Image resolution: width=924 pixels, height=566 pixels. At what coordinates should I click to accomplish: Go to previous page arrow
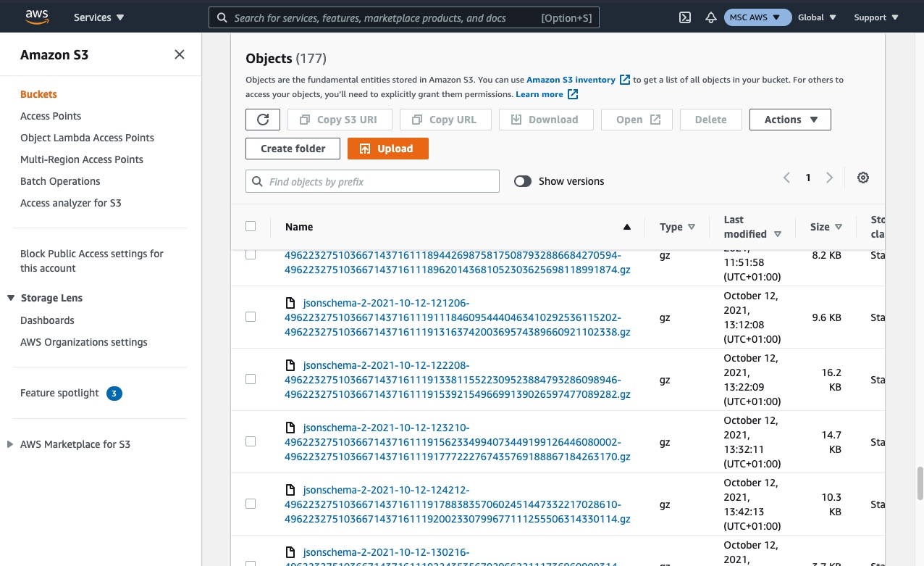(786, 178)
